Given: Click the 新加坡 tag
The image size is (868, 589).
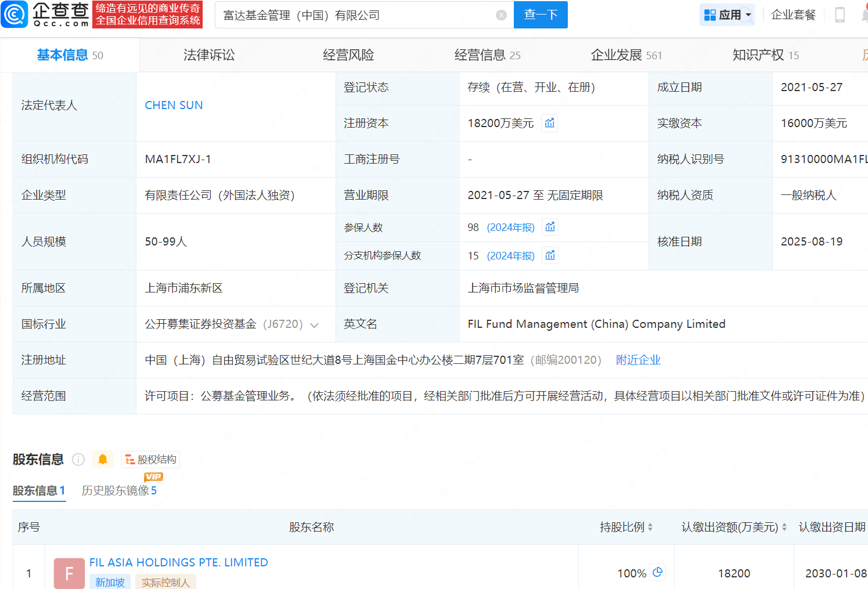Looking at the screenshot, I should 110,582.
